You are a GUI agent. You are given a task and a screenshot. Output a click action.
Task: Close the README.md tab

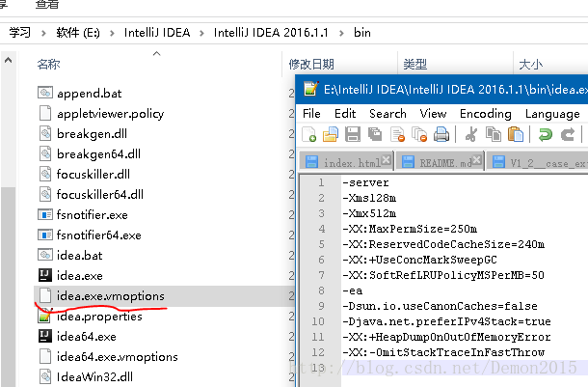click(x=476, y=160)
